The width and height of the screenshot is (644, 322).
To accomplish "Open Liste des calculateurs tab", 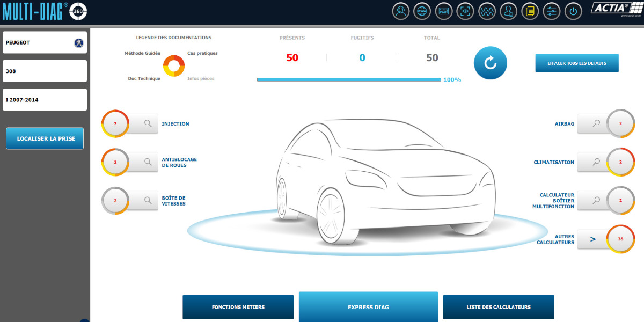I will [x=499, y=307].
